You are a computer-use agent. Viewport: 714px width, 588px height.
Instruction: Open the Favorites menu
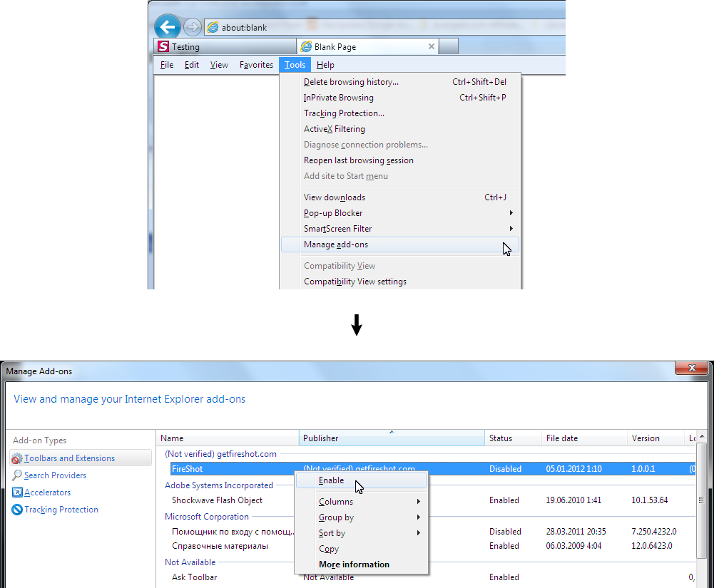point(256,65)
